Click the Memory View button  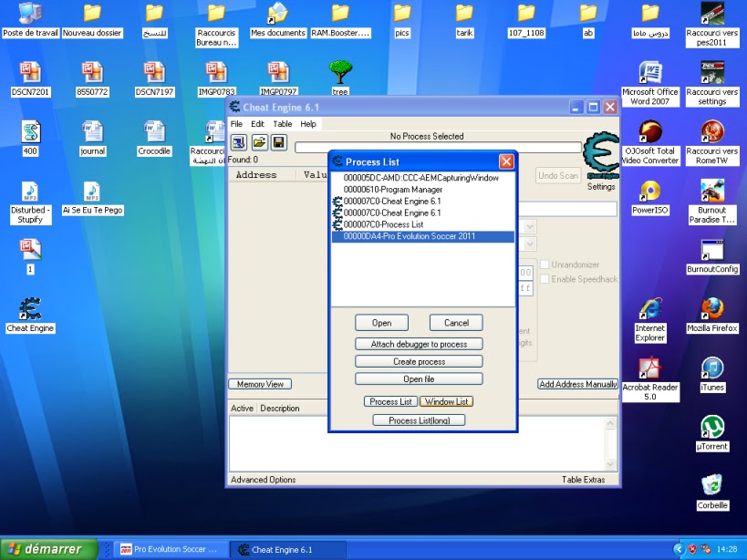coord(260,384)
